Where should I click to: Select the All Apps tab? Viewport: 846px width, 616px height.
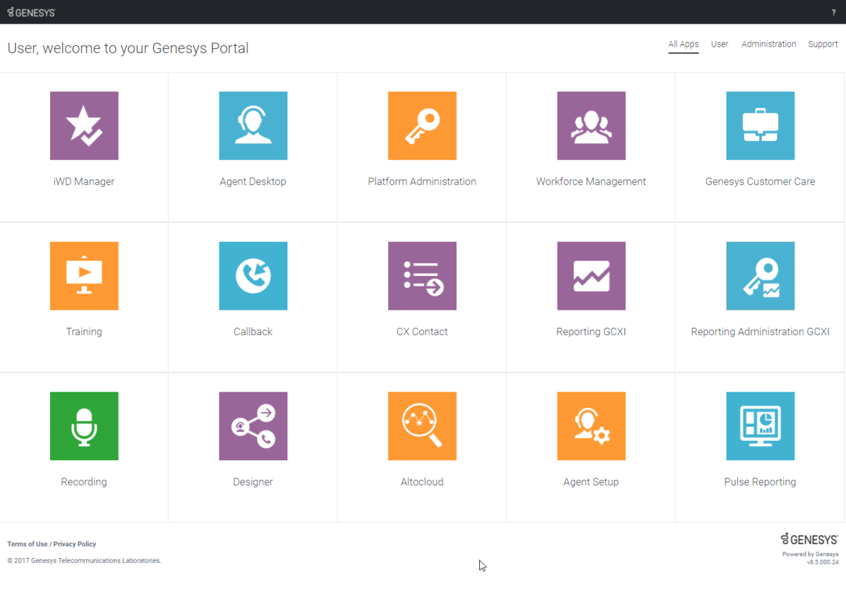pos(683,44)
